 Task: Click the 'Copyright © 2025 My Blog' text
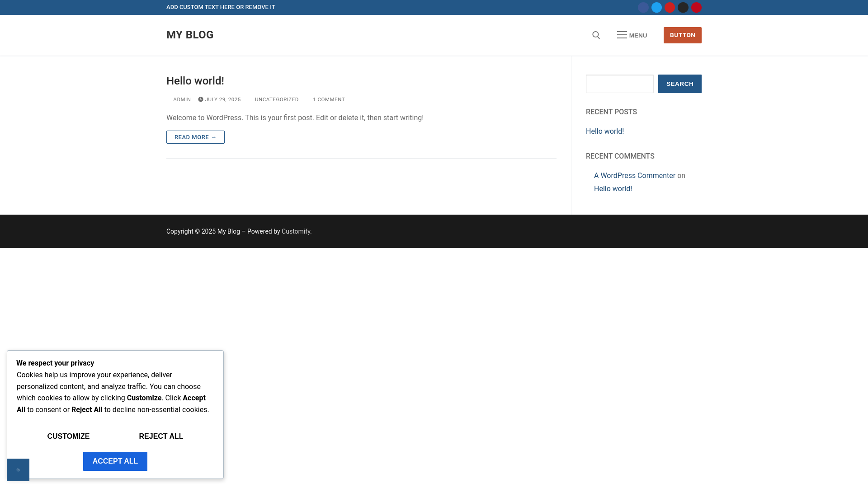pos(203,231)
